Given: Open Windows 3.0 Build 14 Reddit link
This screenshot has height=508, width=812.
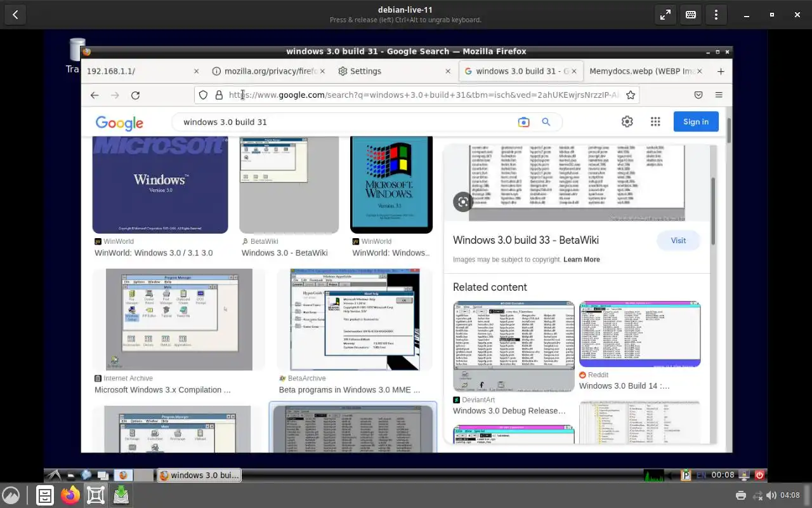Looking at the screenshot, I should [x=624, y=385].
